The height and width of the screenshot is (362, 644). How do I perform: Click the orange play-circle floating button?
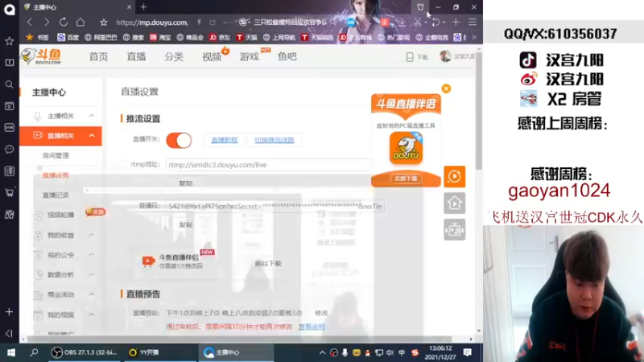point(454,176)
